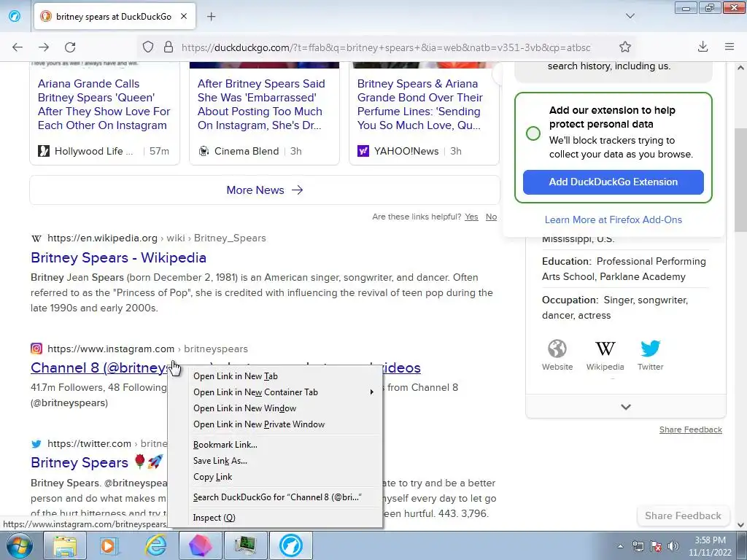Click the floating Share Feedback button
This screenshot has width=747, height=560.
coord(683,516)
